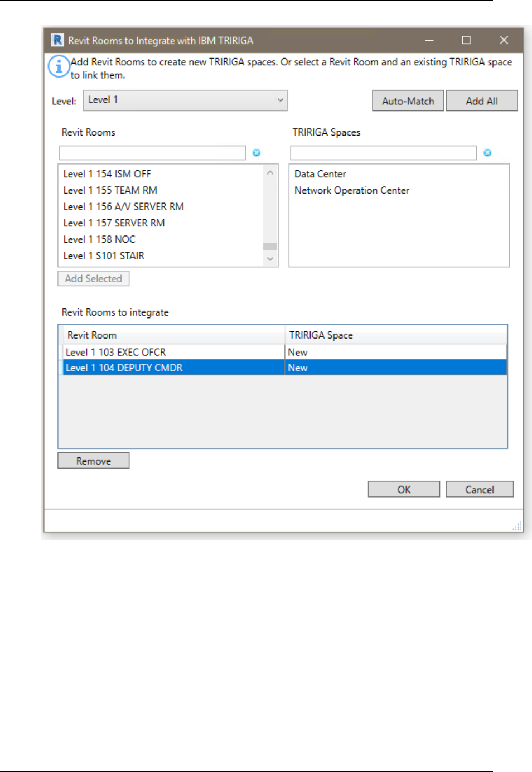Click New cell in DEPUTY CMDR row
This screenshot has width=532, height=772.
[x=396, y=368]
